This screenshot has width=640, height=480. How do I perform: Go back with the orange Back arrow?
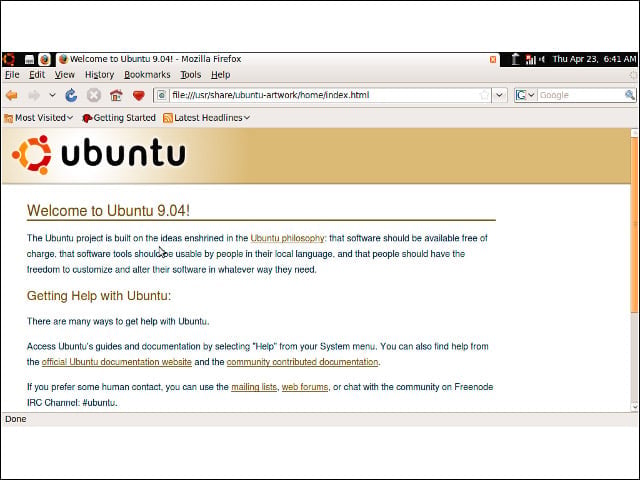[12, 96]
